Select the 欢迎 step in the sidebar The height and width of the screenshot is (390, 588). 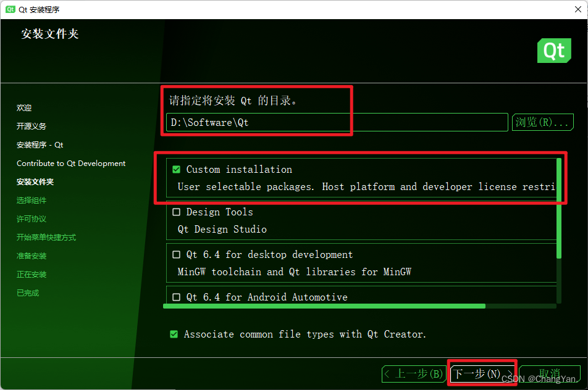point(24,108)
